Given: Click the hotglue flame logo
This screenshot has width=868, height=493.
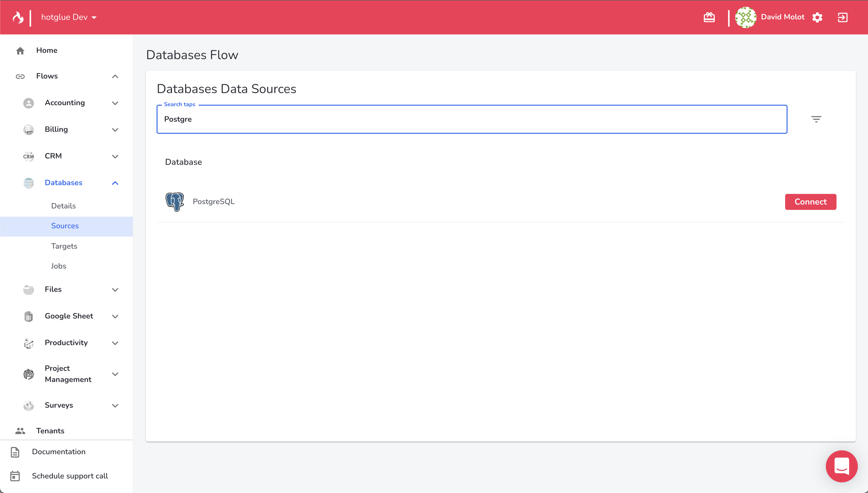Looking at the screenshot, I should (18, 17).
